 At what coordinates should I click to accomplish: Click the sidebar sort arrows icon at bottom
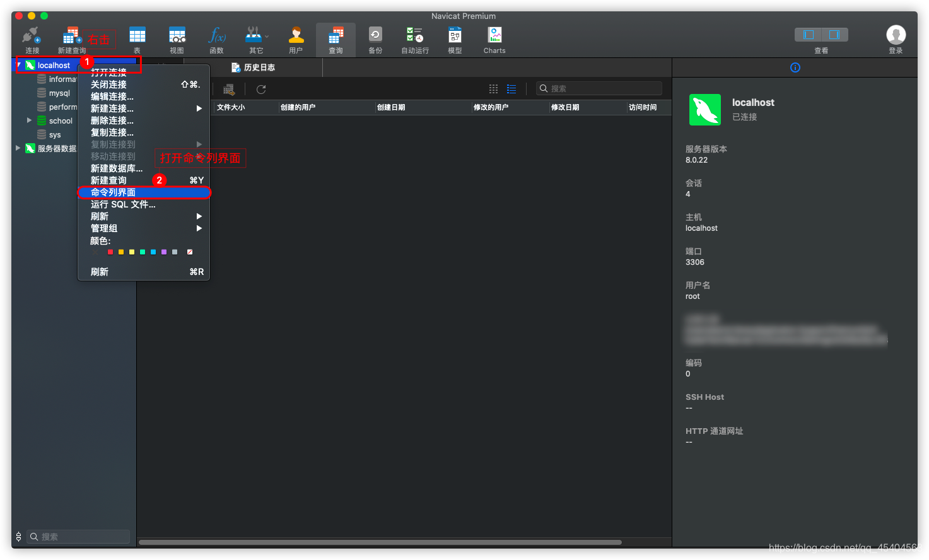tap(18, 537)
